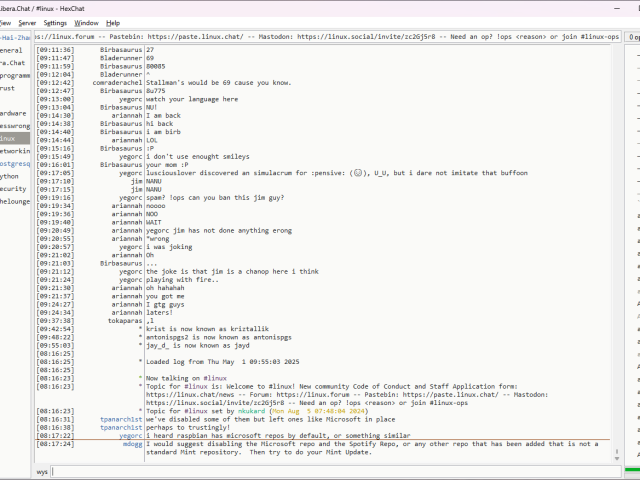640x480 pixels.
Task: Select the security channel in the sidebar
Action: (12, 188)
